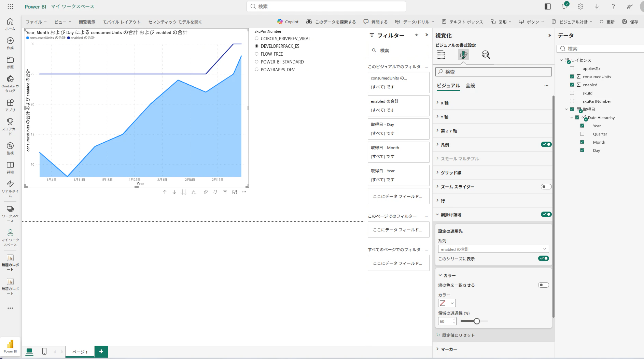Open 作成 in the left sidebar
Image resolution: width=644 pixels, height=359 pixels.
pyautogui.click(x=10, y=43)
